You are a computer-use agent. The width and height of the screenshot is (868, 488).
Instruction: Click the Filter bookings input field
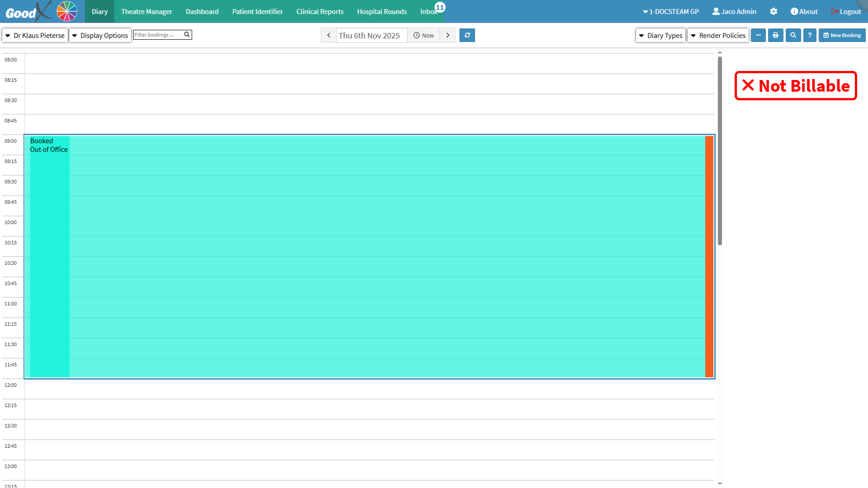[158, 35]
